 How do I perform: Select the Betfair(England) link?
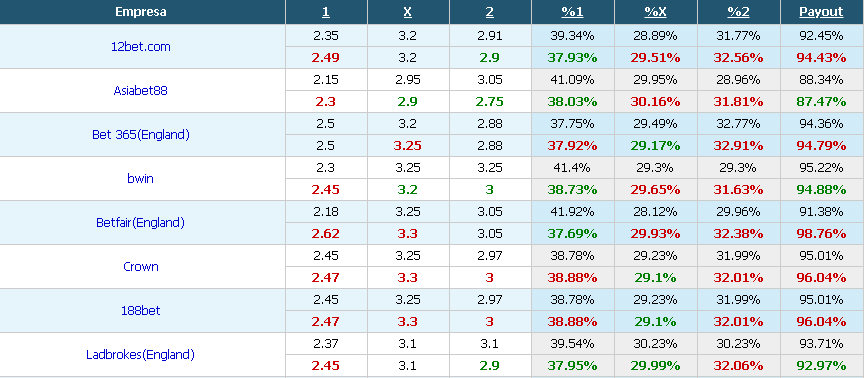[x=141, y=223]
